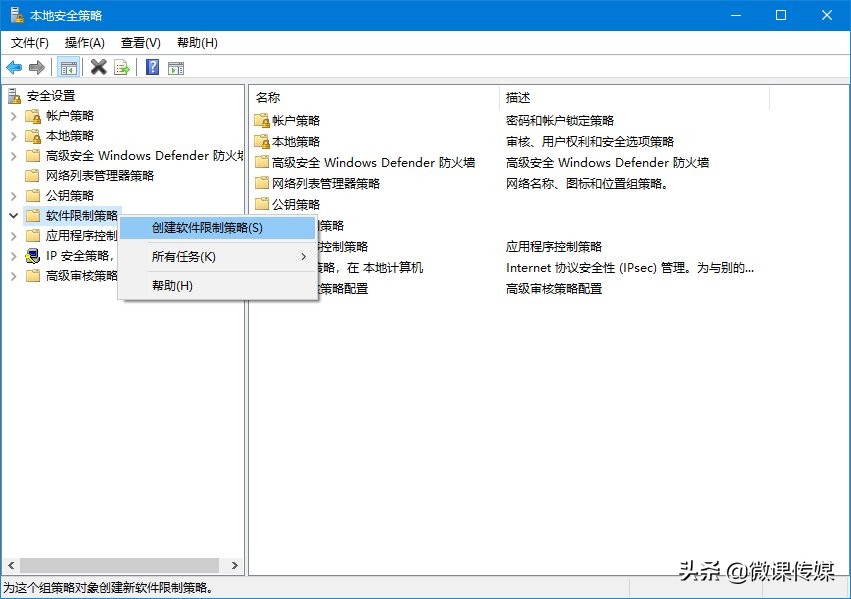The image size is (851, 599).
Task: Select 帮助(H) in the context menu
Action: pyautogui.click(x=218, y=285)
